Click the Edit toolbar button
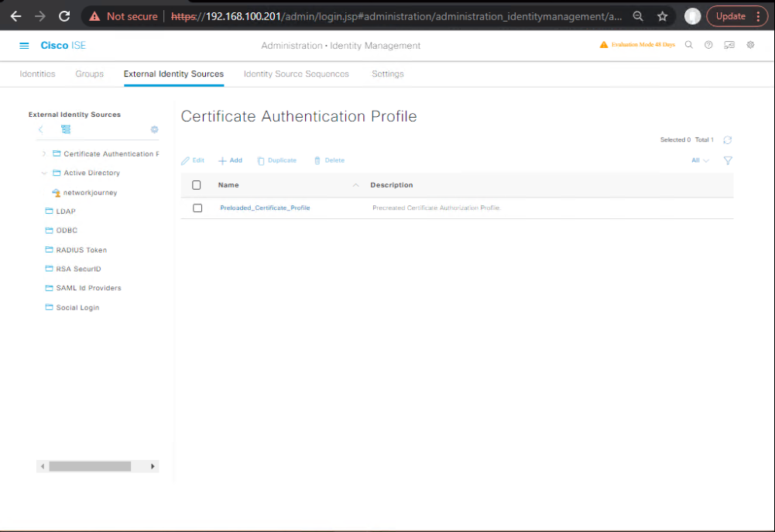This screenshot has width=775, height=532. [193, 161]
